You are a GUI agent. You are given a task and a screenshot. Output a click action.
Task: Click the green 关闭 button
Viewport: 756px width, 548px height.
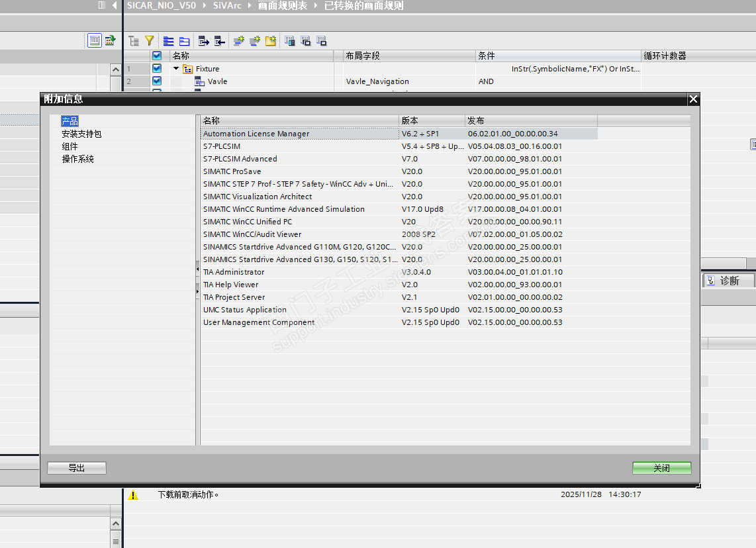click(x=661, y=468)
